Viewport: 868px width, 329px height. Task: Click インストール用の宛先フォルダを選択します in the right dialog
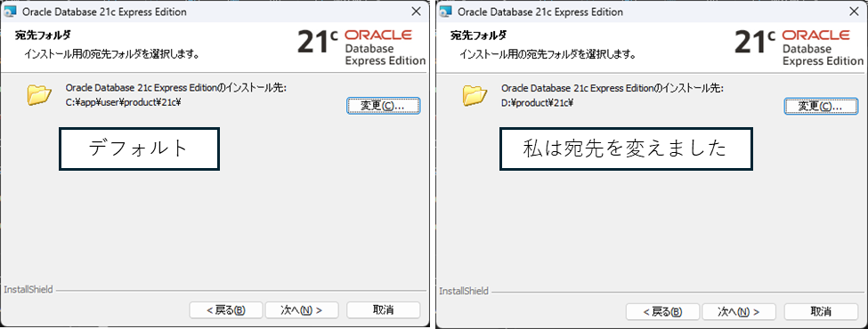[x=548, y=55]
